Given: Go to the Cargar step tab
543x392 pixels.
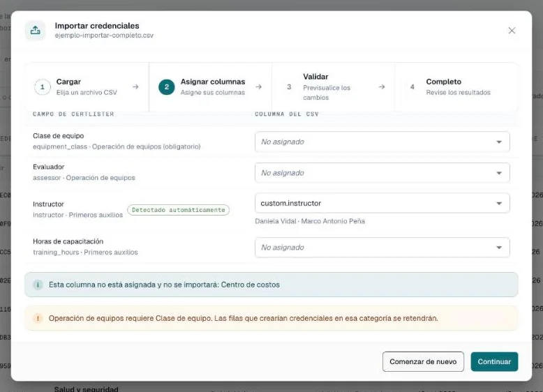Looking at the screenshot, I should click(87, 87).
